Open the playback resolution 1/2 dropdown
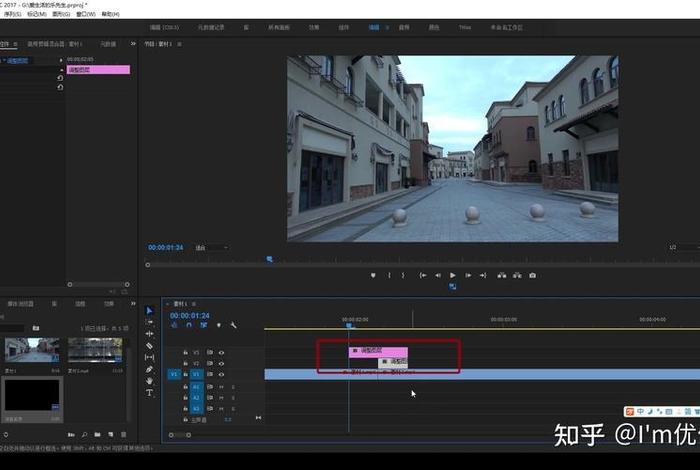Viewport: 700px width, 470px height. click(x=675, y=247)
